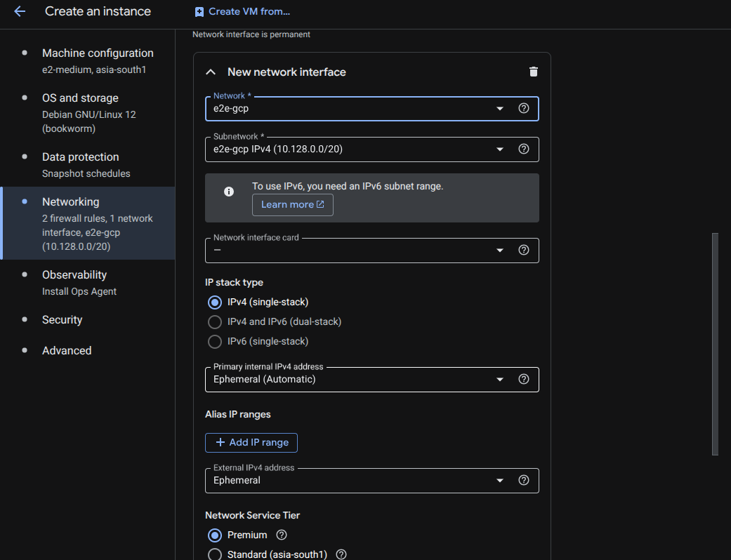731x560 pixels.
Task: Choose Standard (asia-south1) service tier
Action: [214, 554]
